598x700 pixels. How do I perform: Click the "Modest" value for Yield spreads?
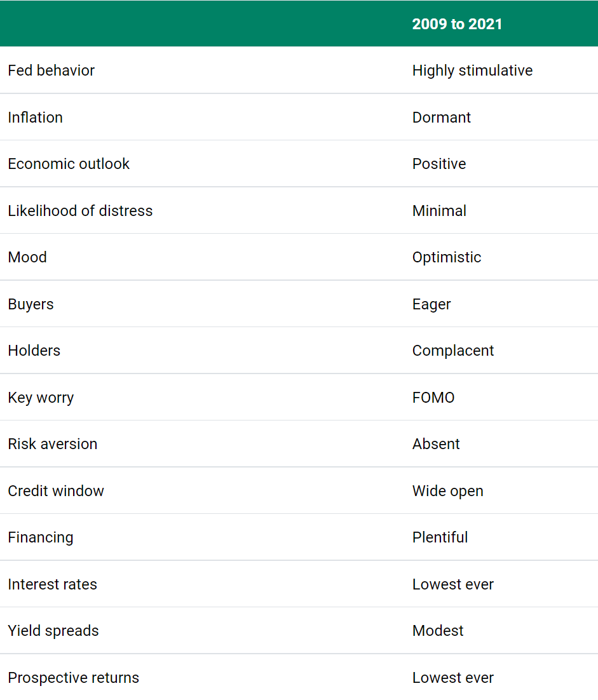tap(438, 631)
